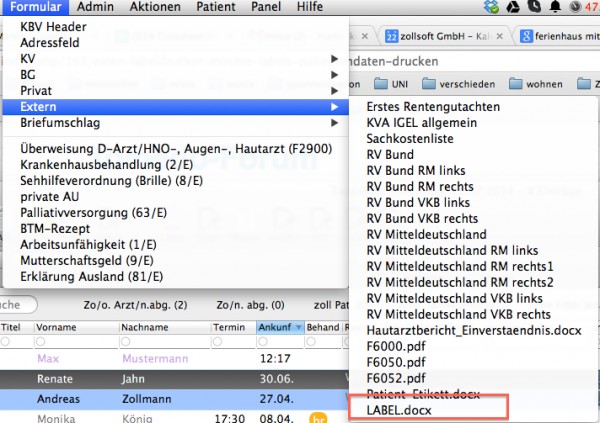Select BTM-Rezept in the Formular menu
Screen dimensions: 600x423
(x=55, y=229)
